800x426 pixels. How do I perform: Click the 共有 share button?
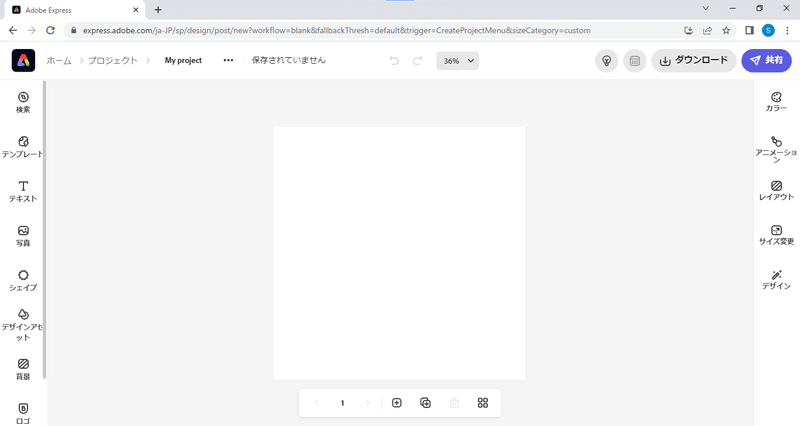click(x=766, y=61)
